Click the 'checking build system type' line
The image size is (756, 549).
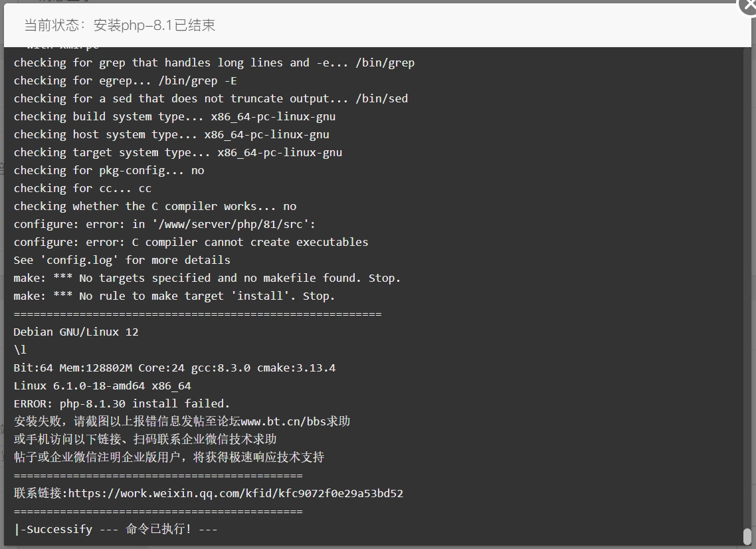175,117
